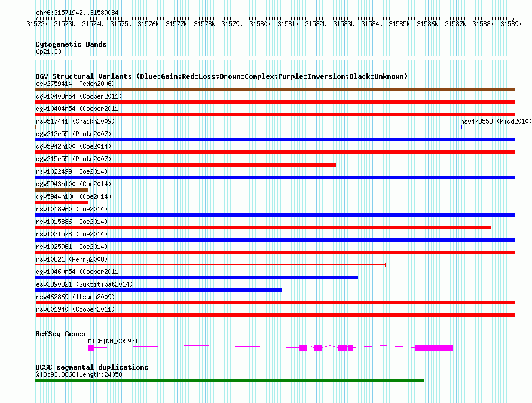The width and height of the screenshot is (532, 403).
Task: Click the dgv10404n54 (Cooper2011) label
Action: click(x=79, y=109)
